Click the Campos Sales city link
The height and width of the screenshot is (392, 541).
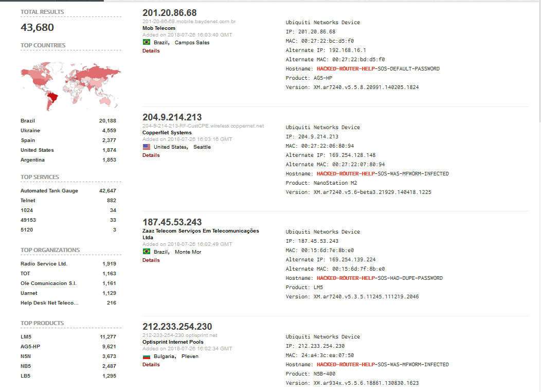192,43
